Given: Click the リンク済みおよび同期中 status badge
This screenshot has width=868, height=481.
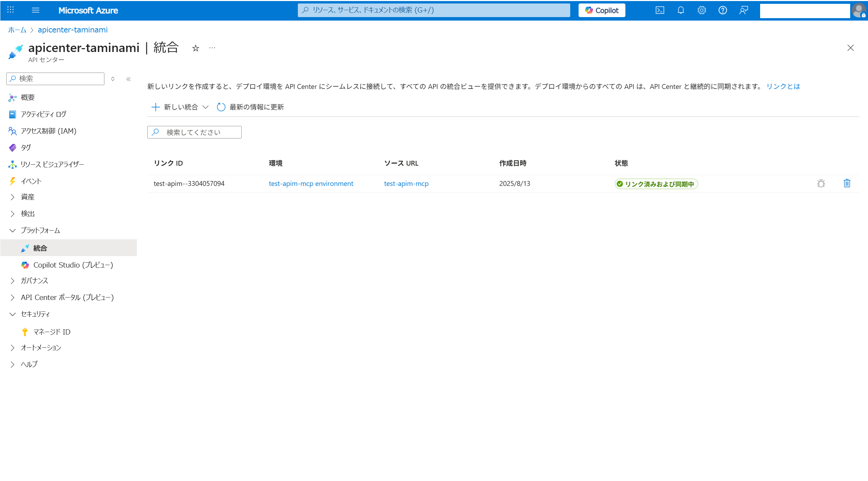Looking at the screenshot, I should point(656,184).
